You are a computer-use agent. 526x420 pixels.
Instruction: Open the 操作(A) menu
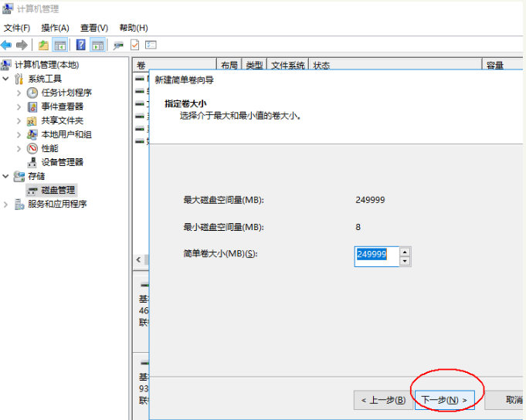55,28
